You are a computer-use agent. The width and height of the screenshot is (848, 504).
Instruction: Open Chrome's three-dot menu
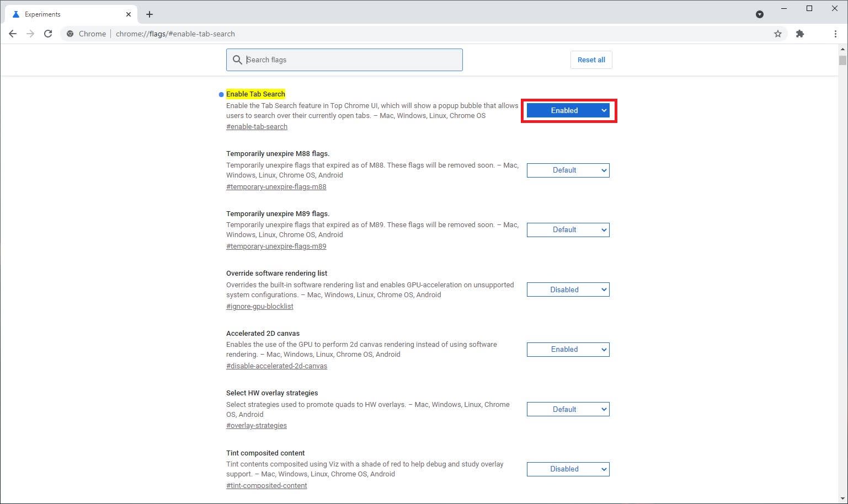point(835,34)
